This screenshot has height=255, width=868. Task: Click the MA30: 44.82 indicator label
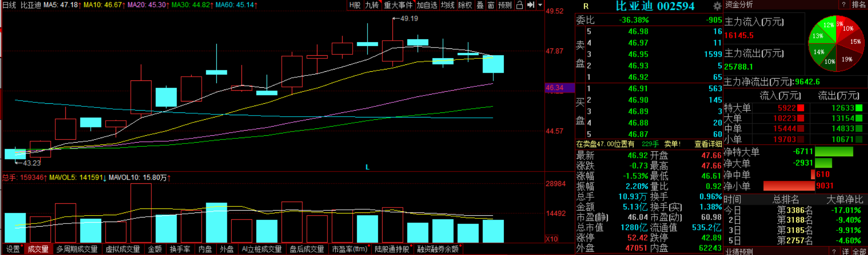pyautogui.click(x=193, y=5)
